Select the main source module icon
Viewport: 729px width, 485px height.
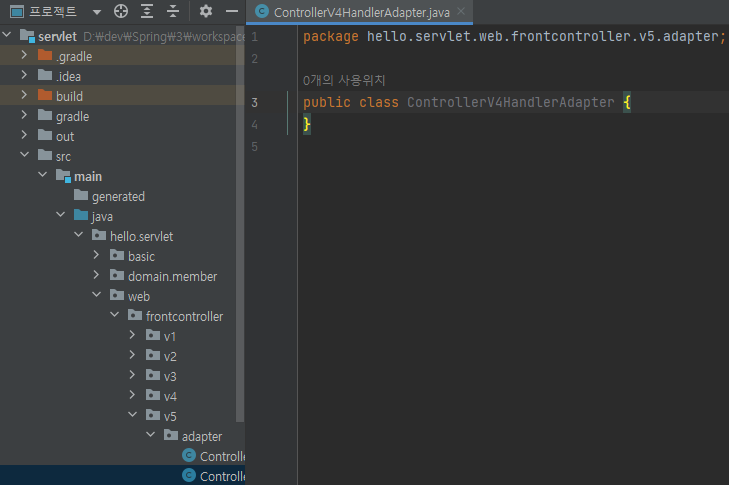(x=63, y=176)
